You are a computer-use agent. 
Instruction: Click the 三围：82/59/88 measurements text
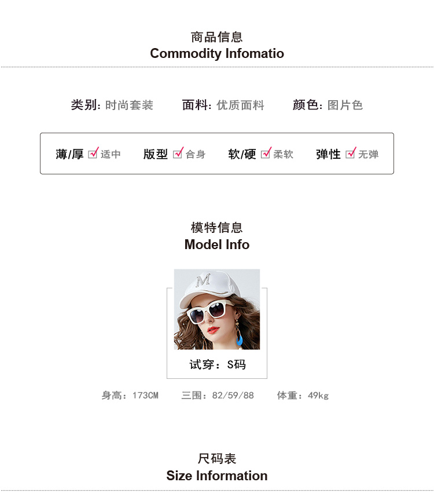pos(218,396)
